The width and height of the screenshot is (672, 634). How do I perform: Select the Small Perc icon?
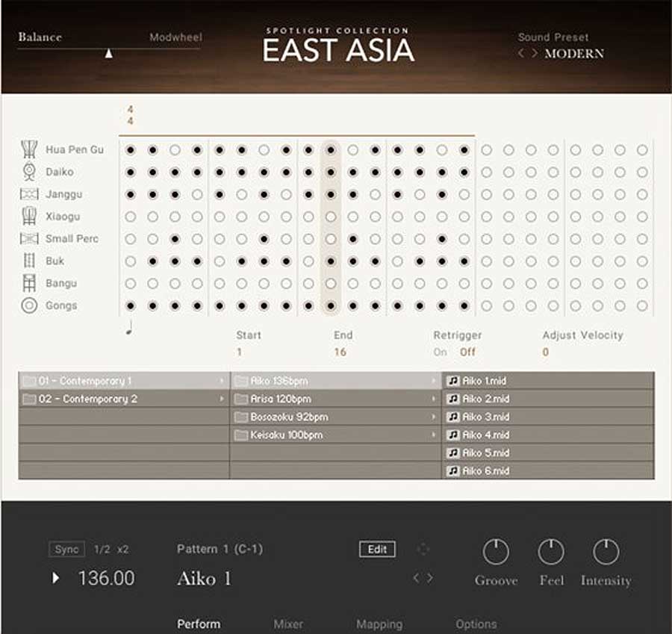tap(29, 238)
